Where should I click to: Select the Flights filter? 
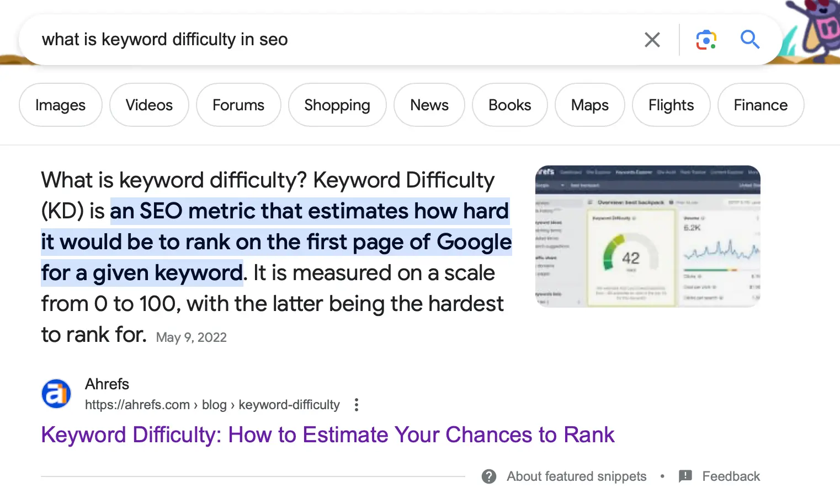pyautogui.click(x=671, y=105)
